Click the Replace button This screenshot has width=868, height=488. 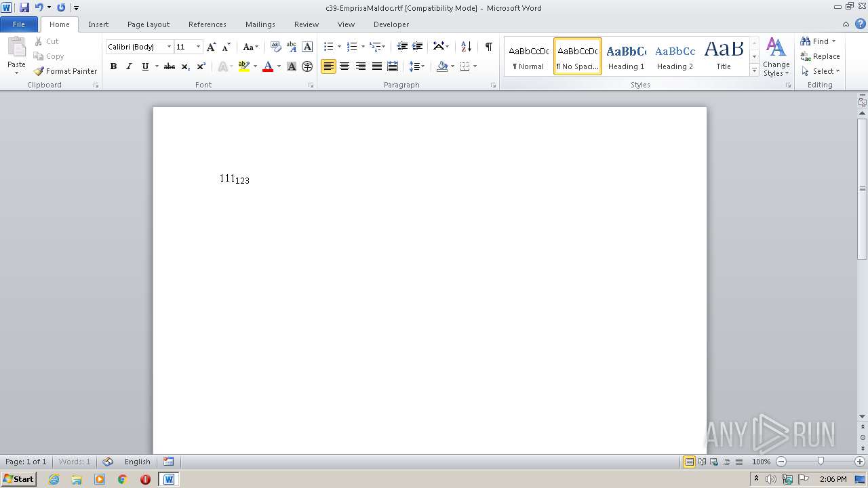pos(820,56)
